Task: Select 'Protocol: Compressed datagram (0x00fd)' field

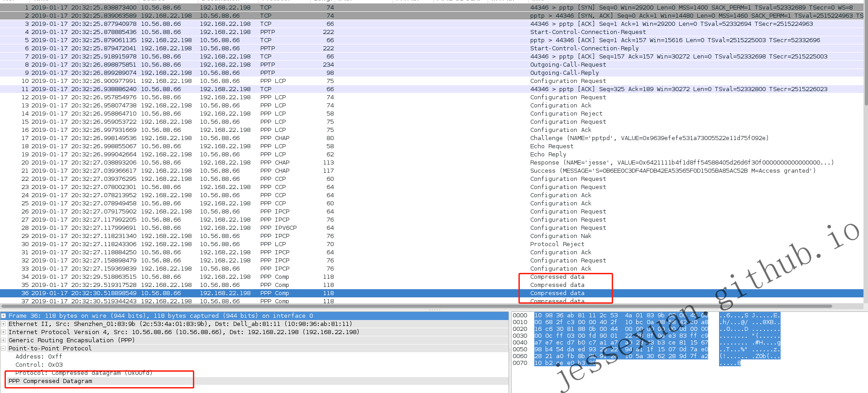Action: [84, 373]
